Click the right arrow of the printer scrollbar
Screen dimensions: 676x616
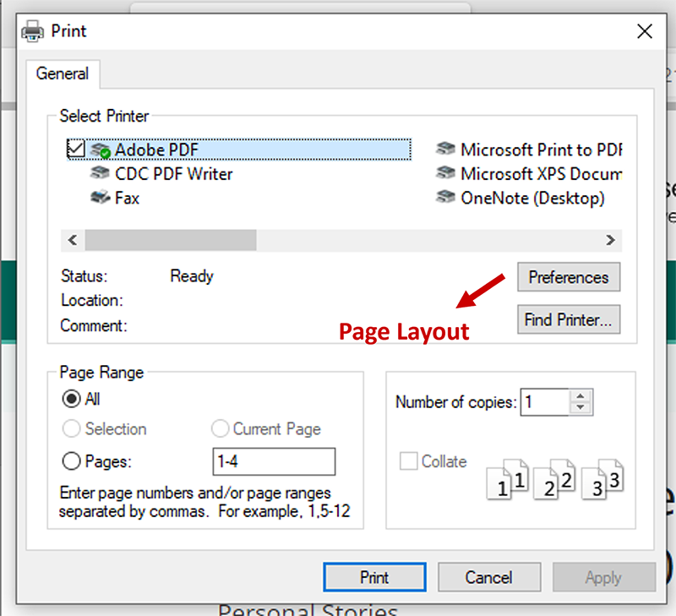[610, 240]
